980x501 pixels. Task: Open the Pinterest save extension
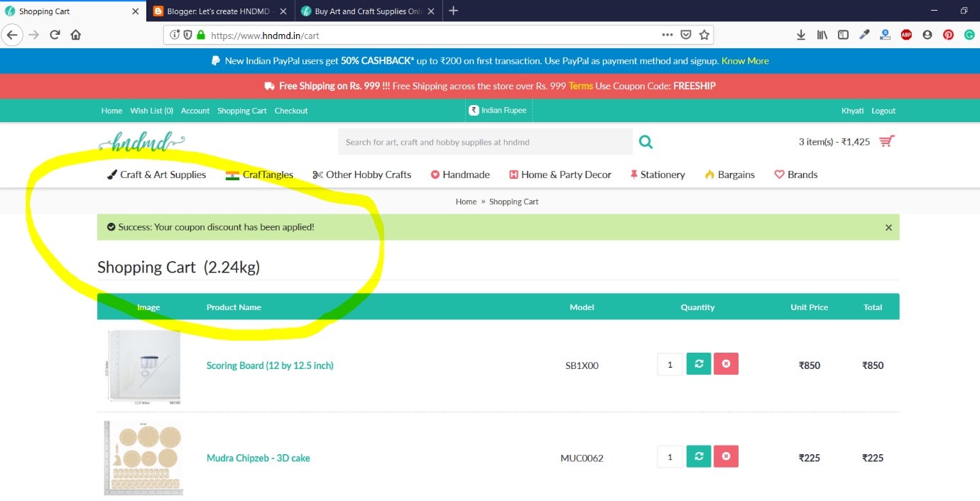click(948, 35)
